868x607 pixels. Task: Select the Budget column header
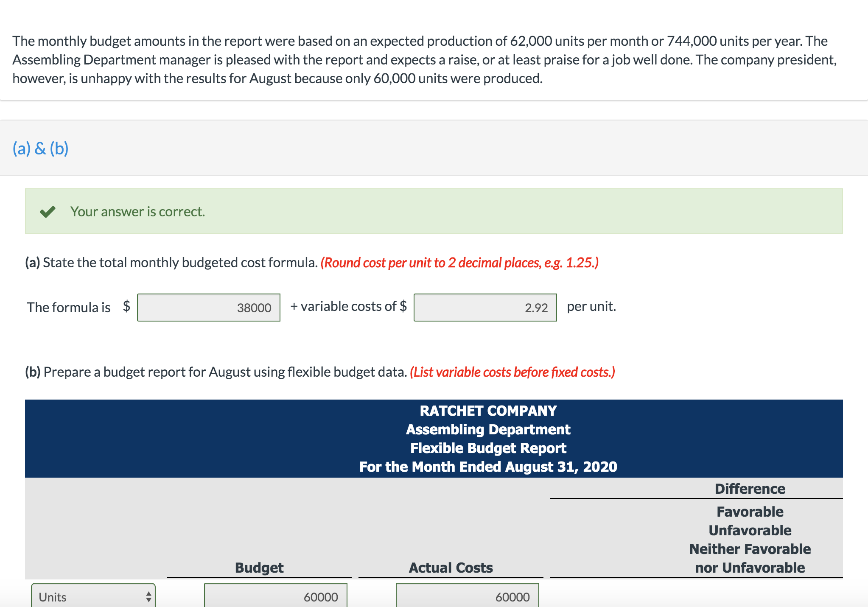point(259,567)
